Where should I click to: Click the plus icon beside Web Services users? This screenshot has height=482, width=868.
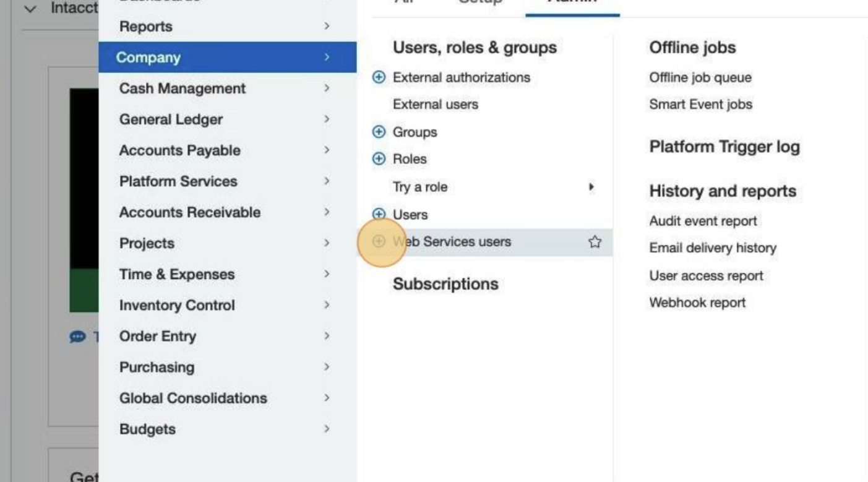point(379,241)
